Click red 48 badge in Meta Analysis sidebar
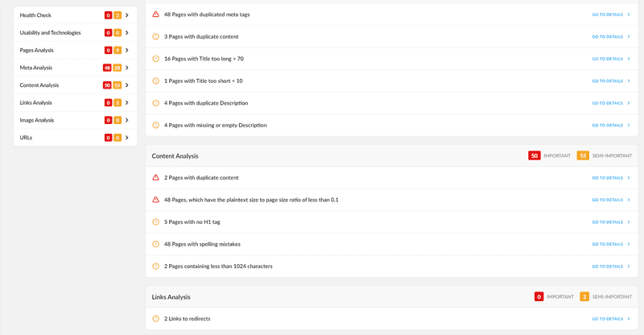This screenshot has width=644, height=335. pos(107,68)
